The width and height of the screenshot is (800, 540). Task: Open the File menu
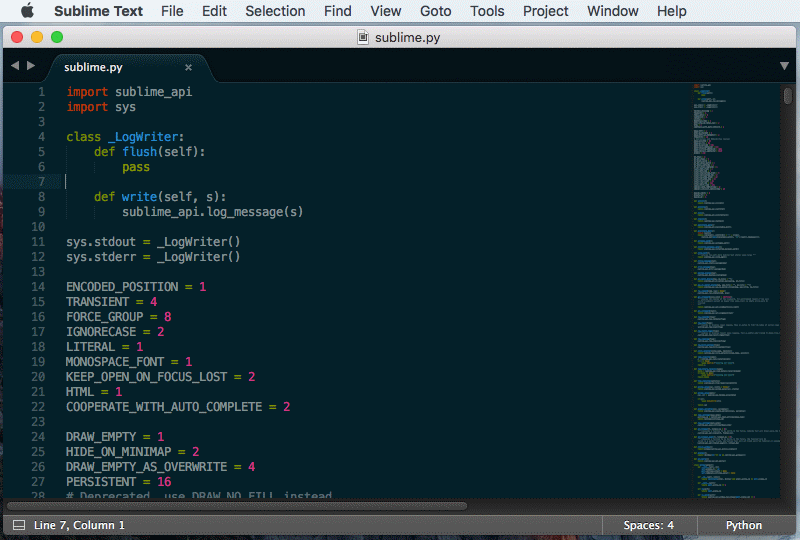pos(172,11)
